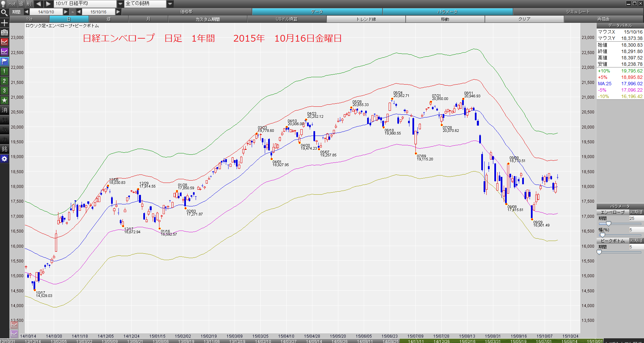Reset ピークボトム with its 初期値 button
The image size is (644, 343).
pyautogui.click(x=636, y=241)
